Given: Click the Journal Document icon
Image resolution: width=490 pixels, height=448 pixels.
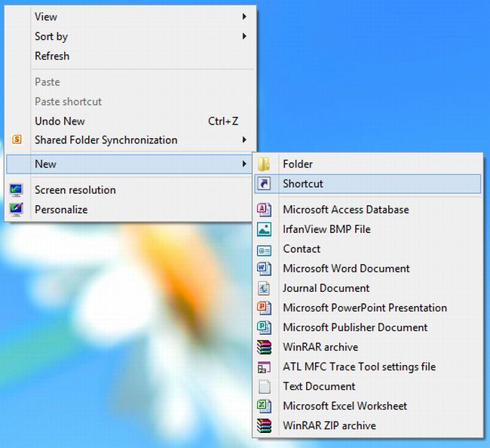Looking at the screenshot, I should [264, 288].
